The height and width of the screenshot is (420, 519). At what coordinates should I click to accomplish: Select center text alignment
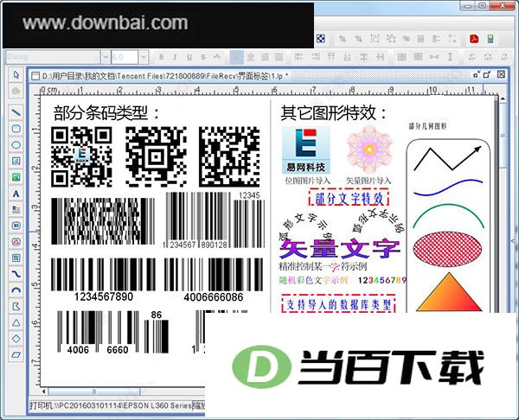coord(251,57)
